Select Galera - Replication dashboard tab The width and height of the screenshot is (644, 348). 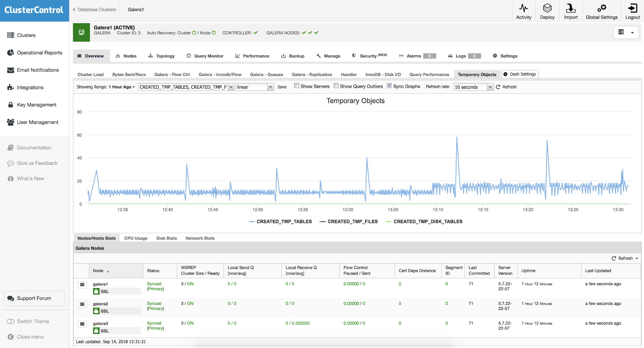tap(312, 74)
